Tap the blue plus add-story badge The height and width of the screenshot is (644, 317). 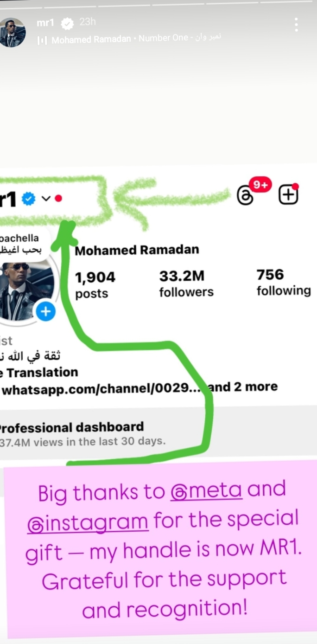45,312
